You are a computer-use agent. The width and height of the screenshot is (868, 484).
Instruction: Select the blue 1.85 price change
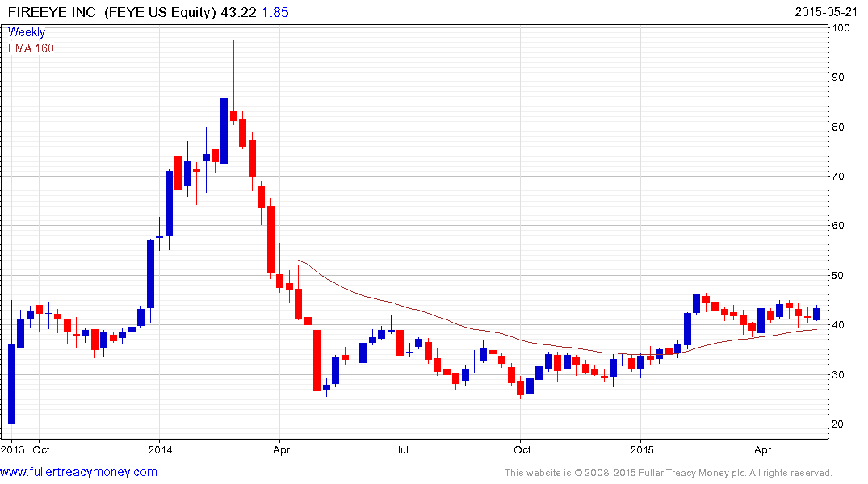pos(275,12)
